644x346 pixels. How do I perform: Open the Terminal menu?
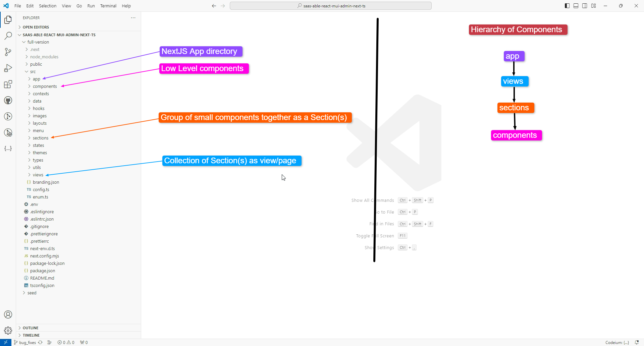108,6
